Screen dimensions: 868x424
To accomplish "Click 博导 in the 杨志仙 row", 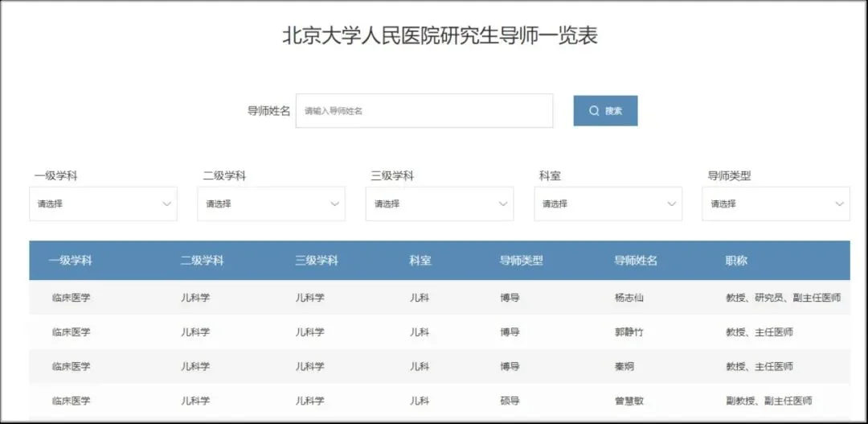I will [x=510, y=298].
